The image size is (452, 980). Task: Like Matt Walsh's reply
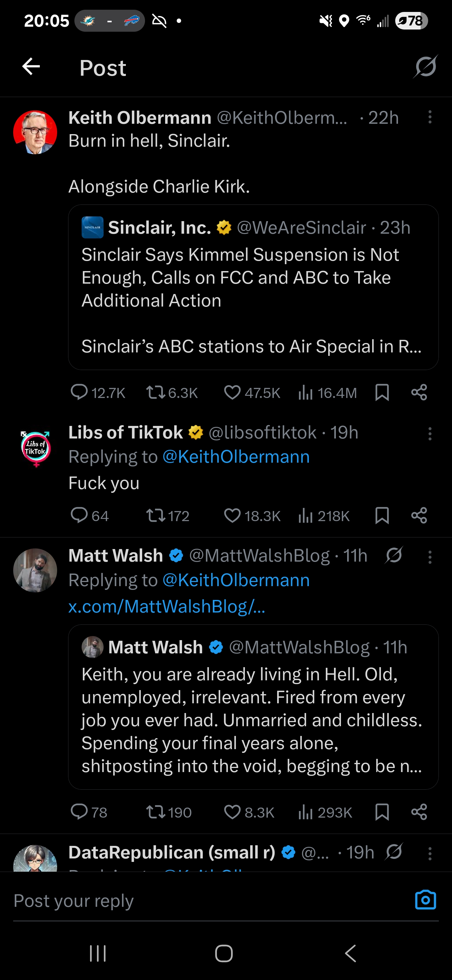click(x=232, y=812)
